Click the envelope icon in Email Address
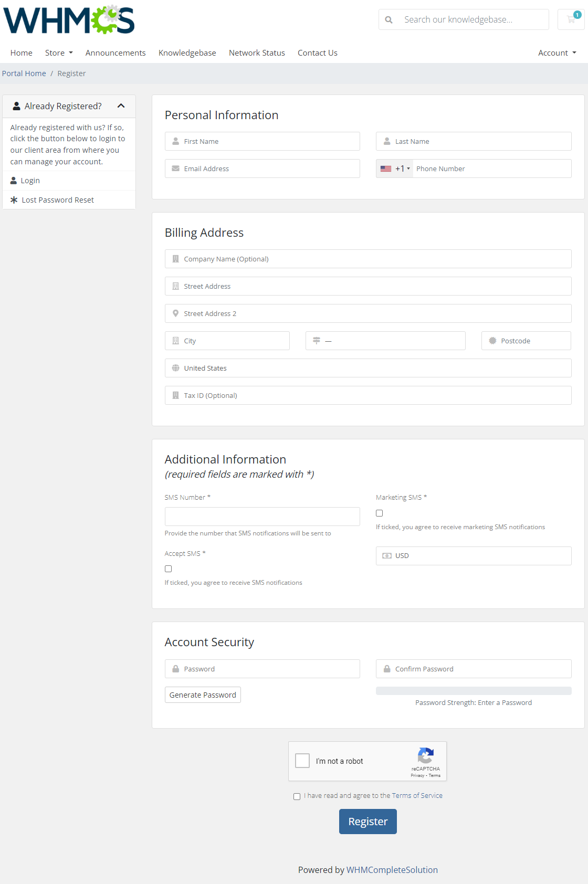This screenshot has width=588, height=884. (176, 169)
